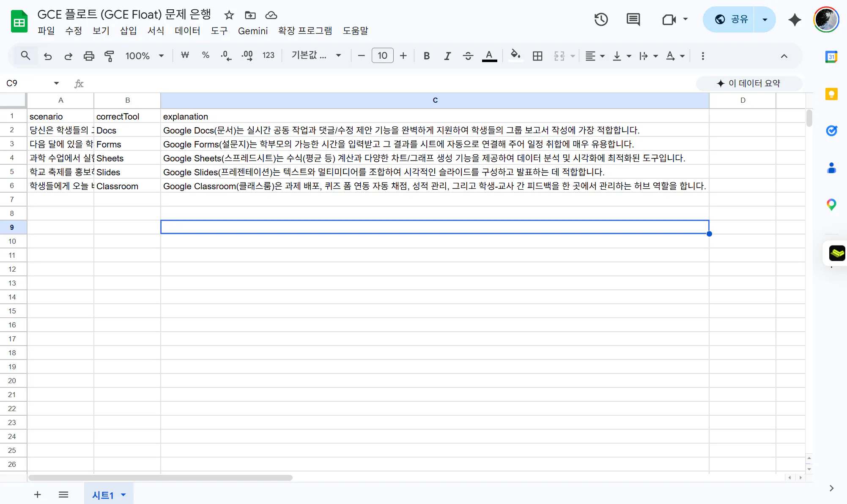Show the all sheets list
Screen dimensions: 847x504
pyautogui.click(x=63, y=495)
